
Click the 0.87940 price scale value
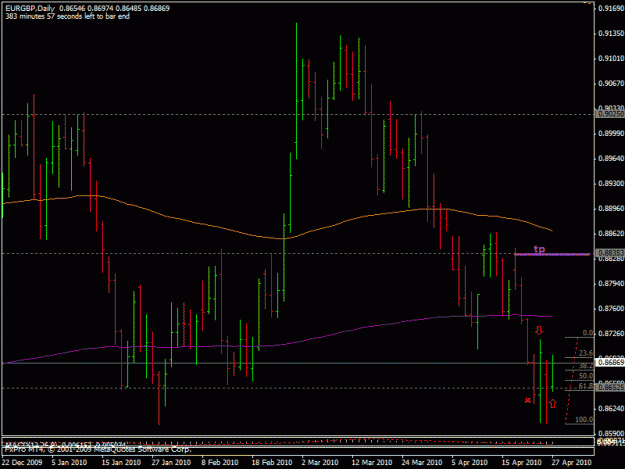point(611,284)
